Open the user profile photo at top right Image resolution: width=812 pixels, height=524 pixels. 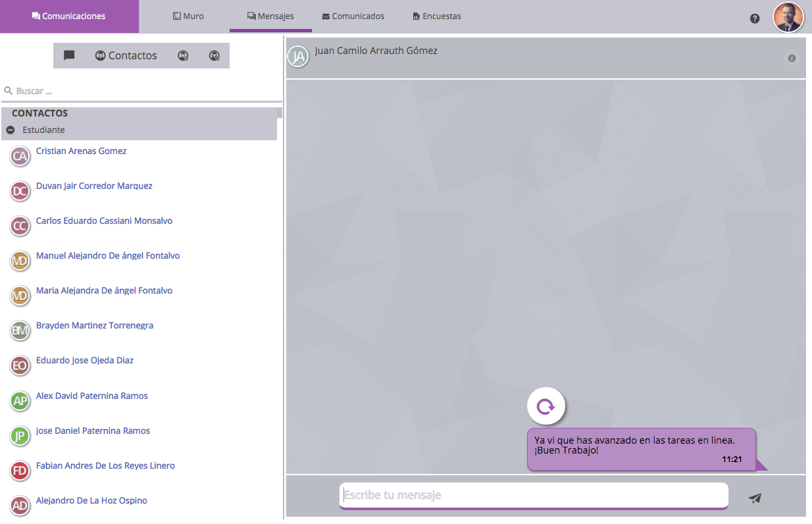pos(788,17)
